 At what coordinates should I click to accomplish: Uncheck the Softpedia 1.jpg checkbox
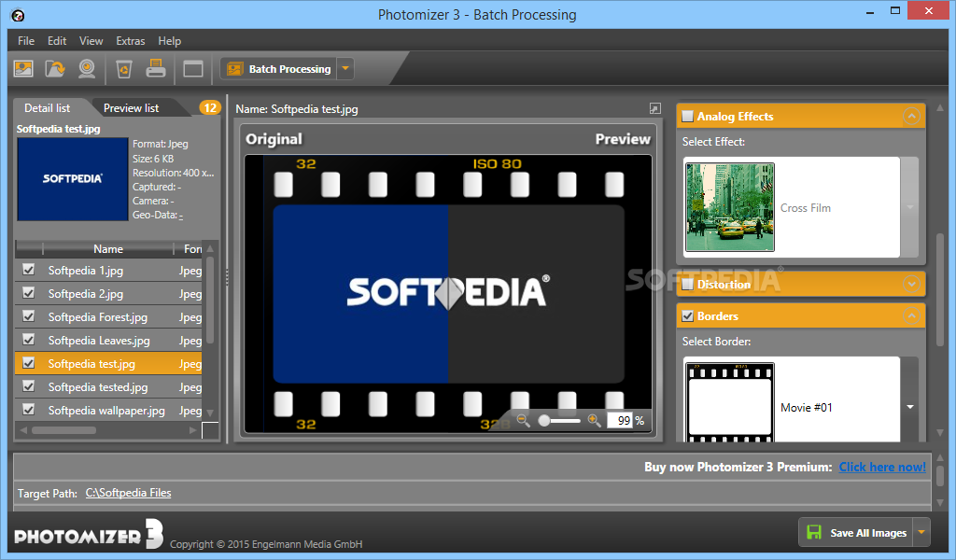point(29,270)
